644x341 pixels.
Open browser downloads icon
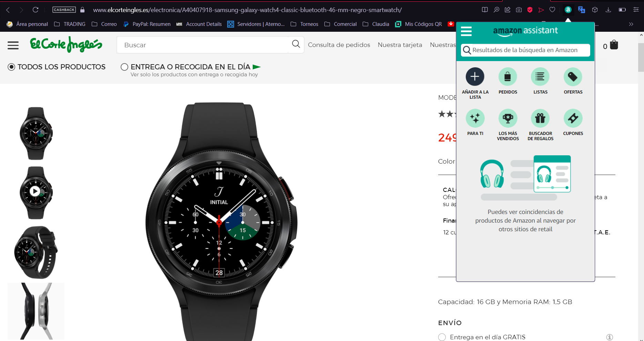[x=608, y=10]
